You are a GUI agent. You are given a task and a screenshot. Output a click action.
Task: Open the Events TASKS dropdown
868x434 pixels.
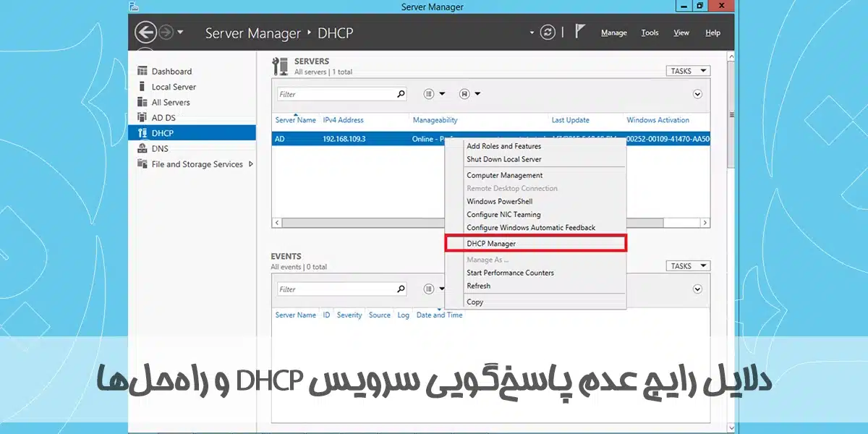[687, 266]
